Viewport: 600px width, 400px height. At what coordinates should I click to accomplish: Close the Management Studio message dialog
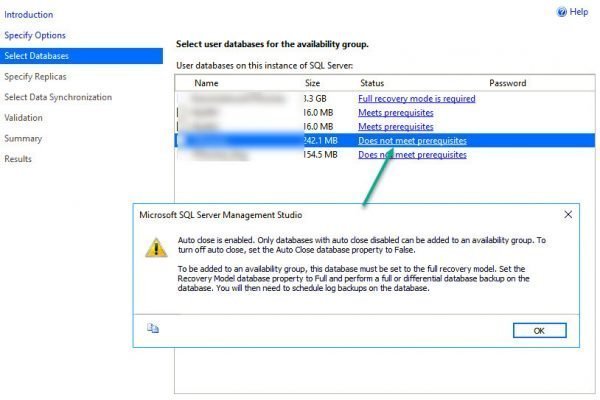tap(568, 214)
